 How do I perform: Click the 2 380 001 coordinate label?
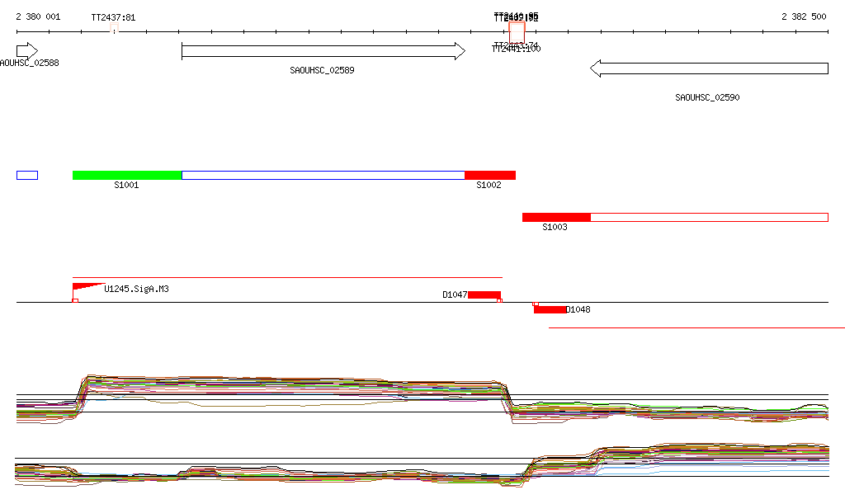click(38, 16)
